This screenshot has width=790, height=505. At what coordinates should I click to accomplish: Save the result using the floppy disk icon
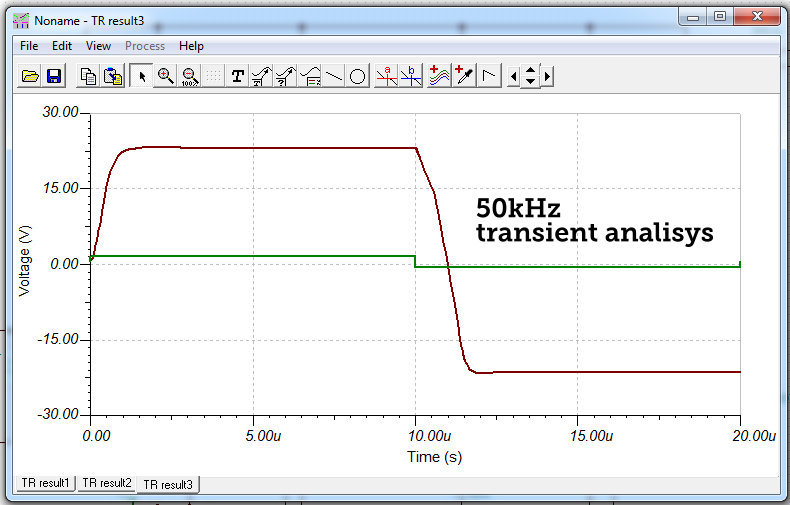point(54,76)
